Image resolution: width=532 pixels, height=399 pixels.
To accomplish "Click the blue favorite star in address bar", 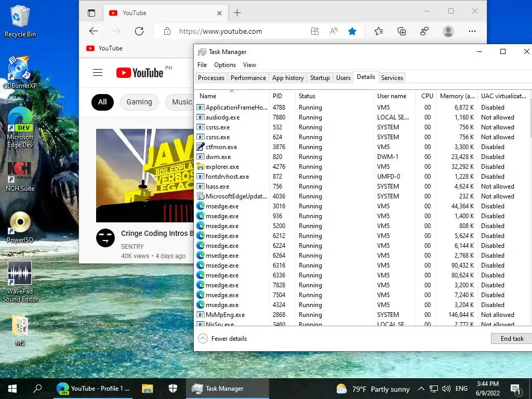I will pos(352,31).
